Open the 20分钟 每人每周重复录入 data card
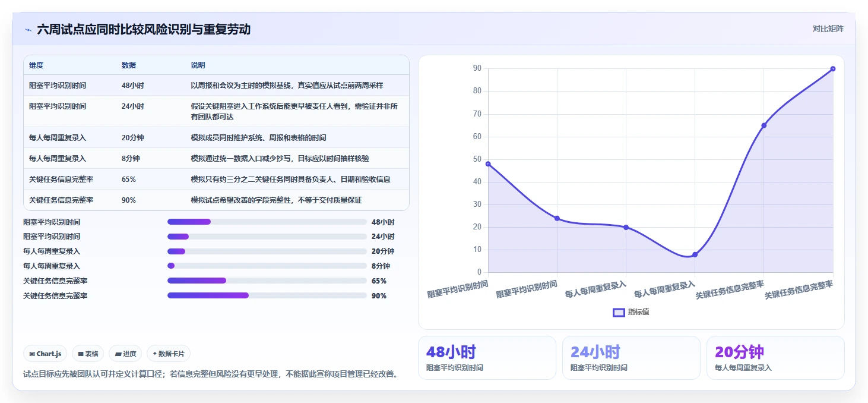 point(775,358)
